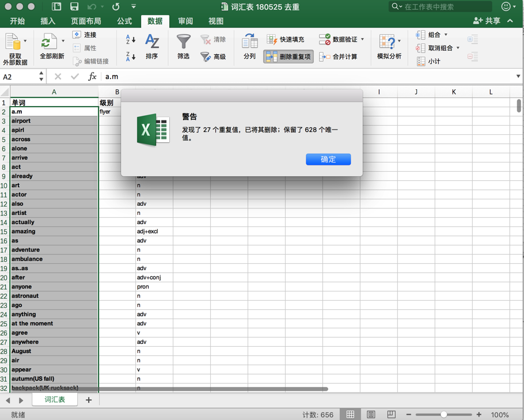Click the 属性 button

pyautogui.click(x=84, y=48)
